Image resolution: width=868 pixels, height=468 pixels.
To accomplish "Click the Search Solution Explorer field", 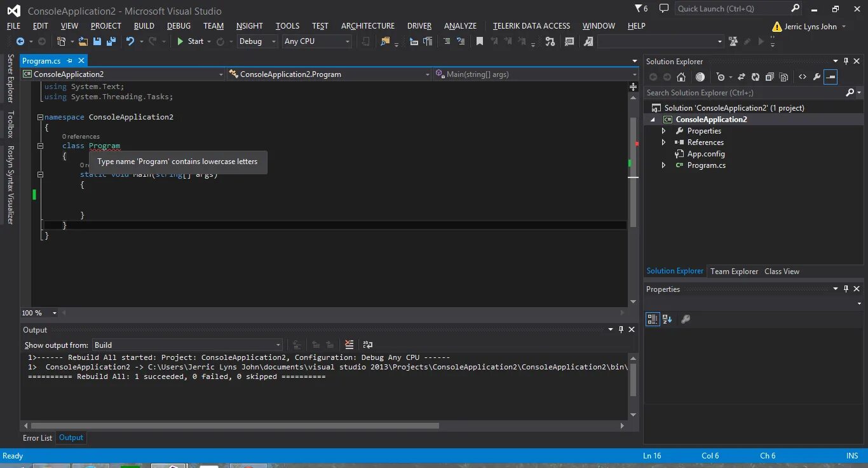I will (745, 93).
